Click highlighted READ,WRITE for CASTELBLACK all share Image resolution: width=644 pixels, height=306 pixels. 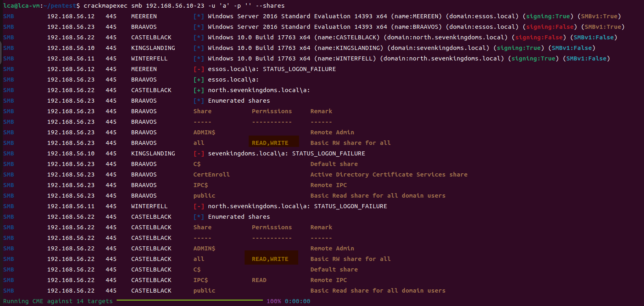pos(270,259)
